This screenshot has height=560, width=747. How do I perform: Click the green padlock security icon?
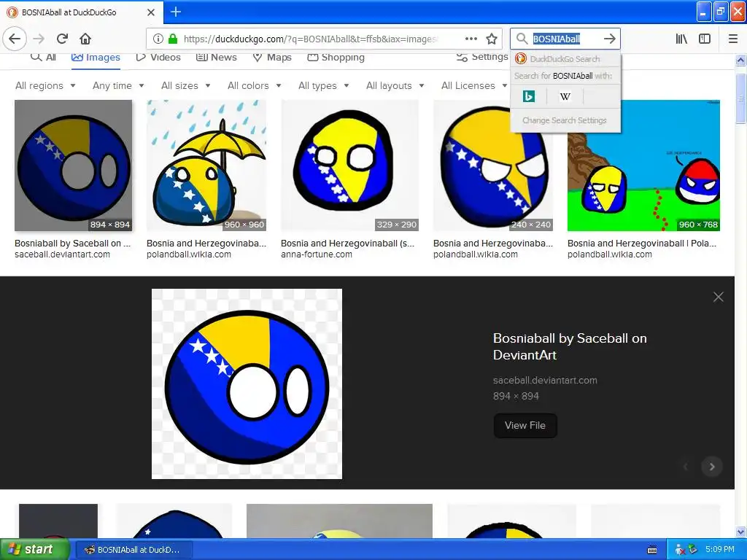173,39
